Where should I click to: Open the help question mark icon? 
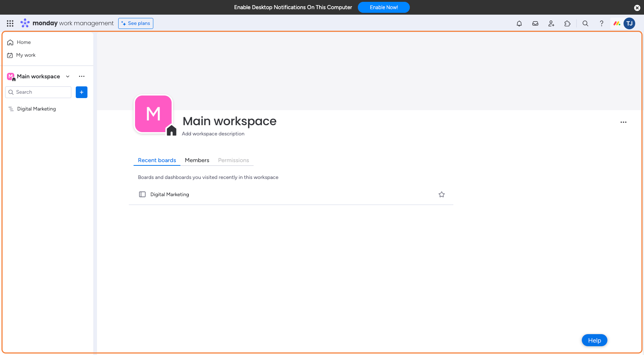pos(601,23)
